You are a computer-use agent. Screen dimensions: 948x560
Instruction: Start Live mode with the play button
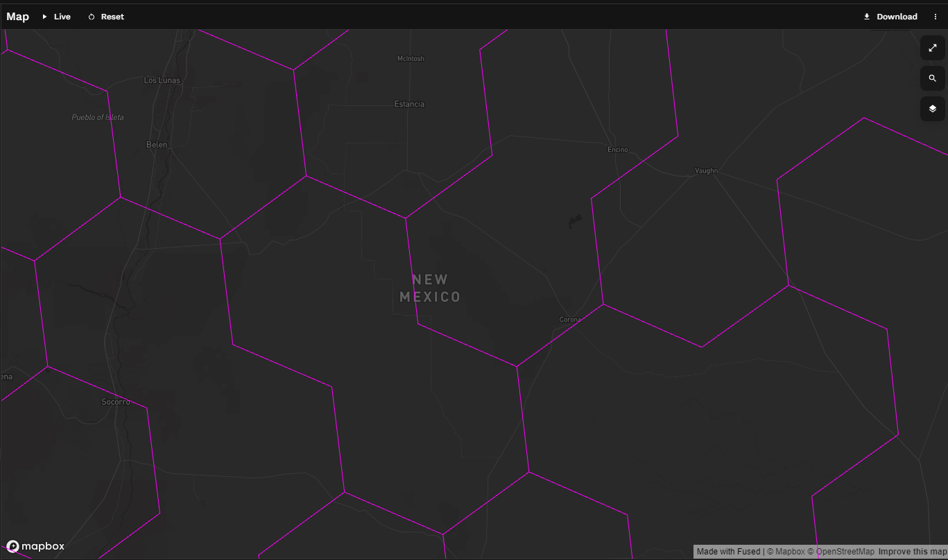point(56,17)
